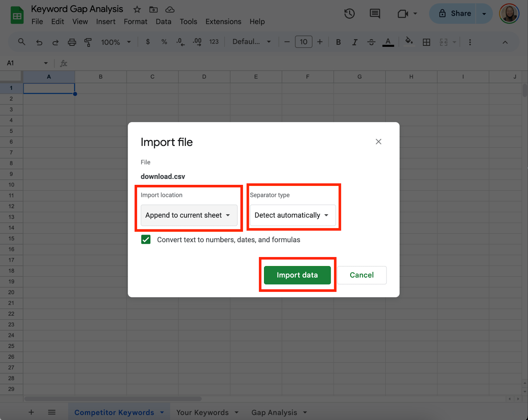Click the strikethrough formatting icon
Screen dimensions: 528x420
(371, 42)
